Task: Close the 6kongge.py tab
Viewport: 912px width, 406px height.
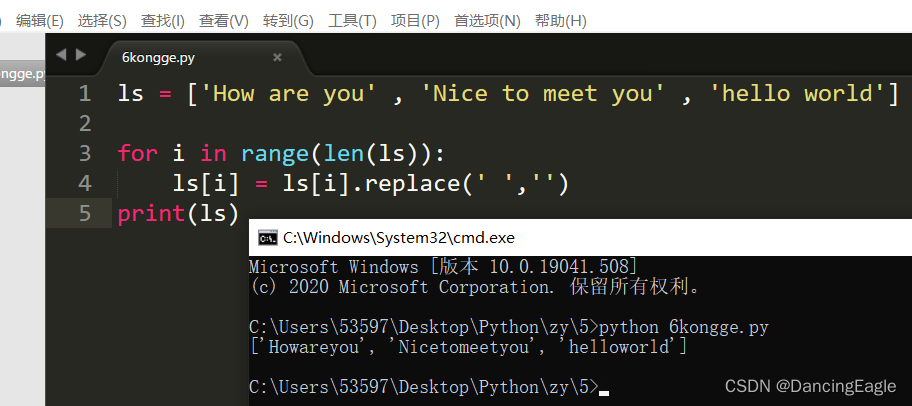Action: click(277, 58)
